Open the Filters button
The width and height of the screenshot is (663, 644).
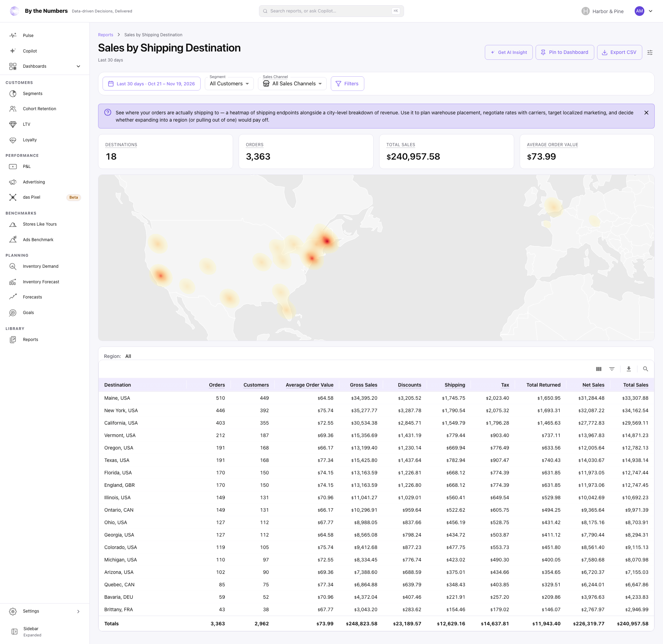pyautogui.click(x=347, y=84)
